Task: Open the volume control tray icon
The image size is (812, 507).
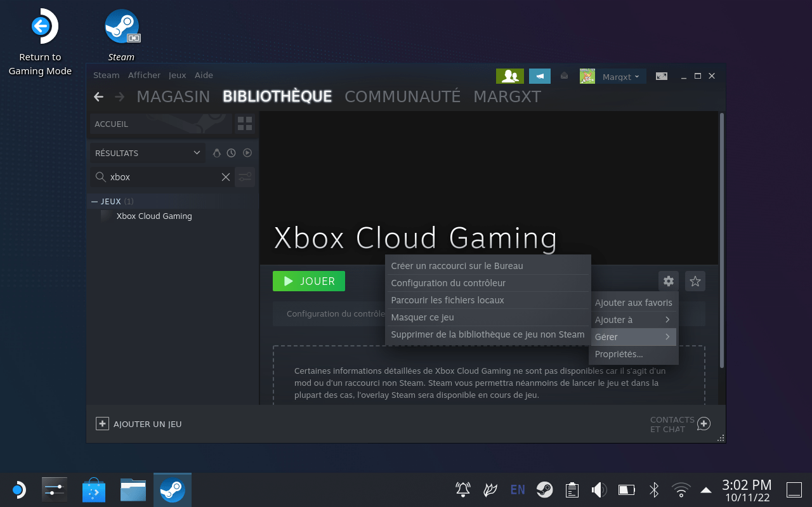Action: point(599,490)
